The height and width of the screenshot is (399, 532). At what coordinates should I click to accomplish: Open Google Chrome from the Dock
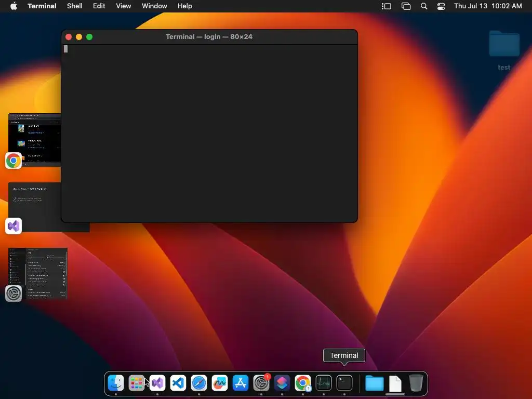[303, 383]
